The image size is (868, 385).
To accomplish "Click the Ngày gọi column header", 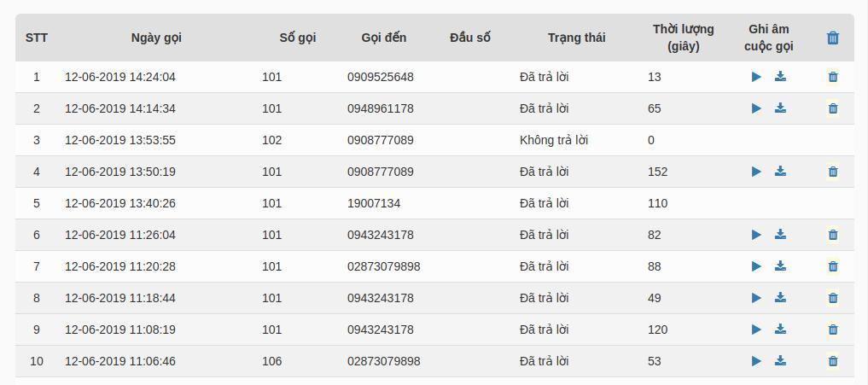I will 156,38.
